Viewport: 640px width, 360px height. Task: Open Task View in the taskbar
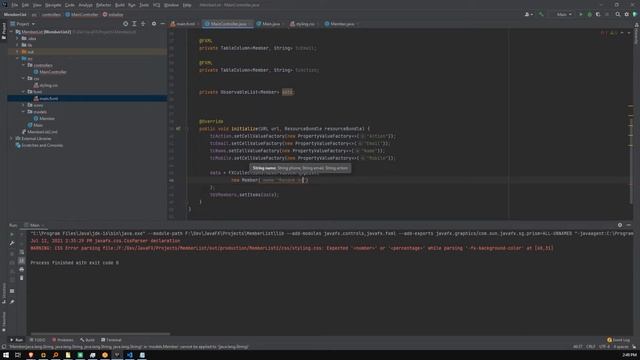click(x=18, y=355)
